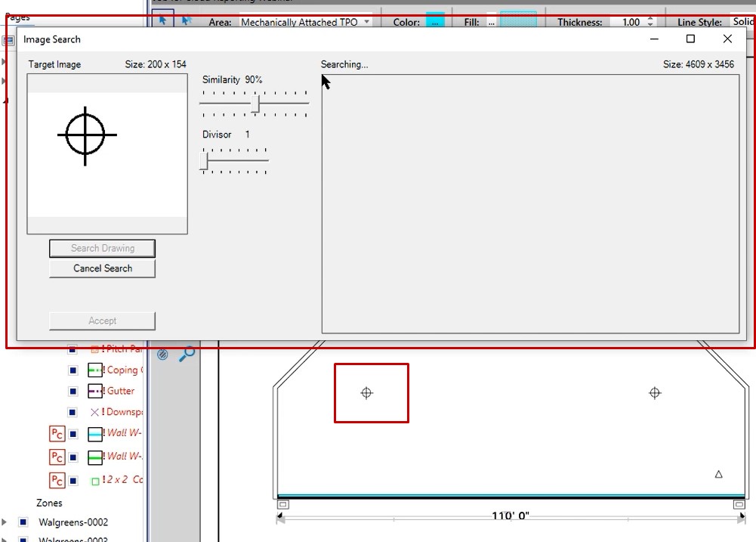Click the Similarity slider thumb

[x=255, y=104]
